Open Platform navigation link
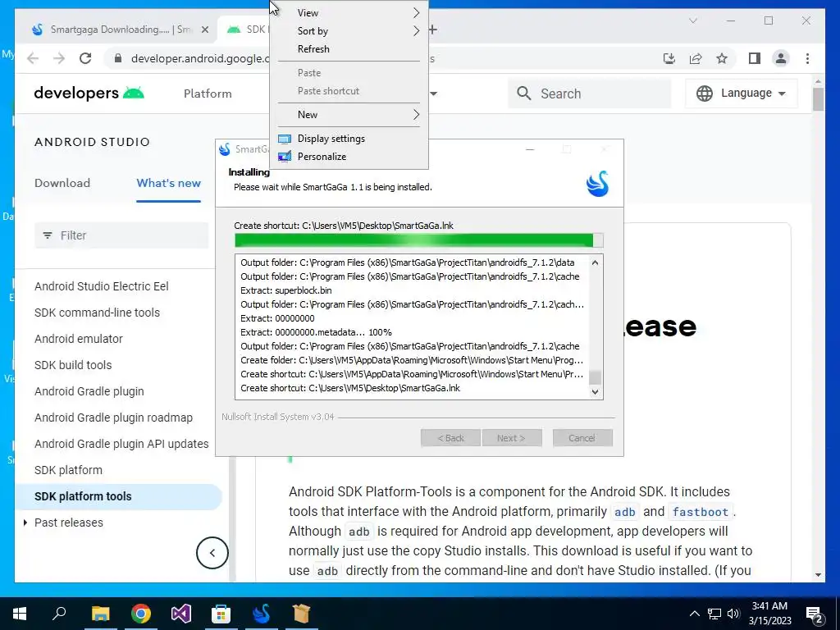Screen dimensions: 840x630 point(208,94)
